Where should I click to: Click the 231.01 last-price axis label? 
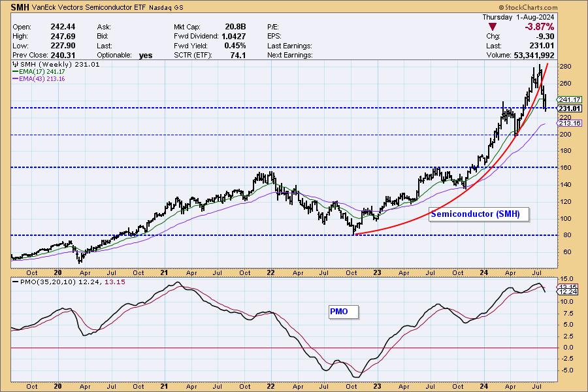click(x=569, y=109)
